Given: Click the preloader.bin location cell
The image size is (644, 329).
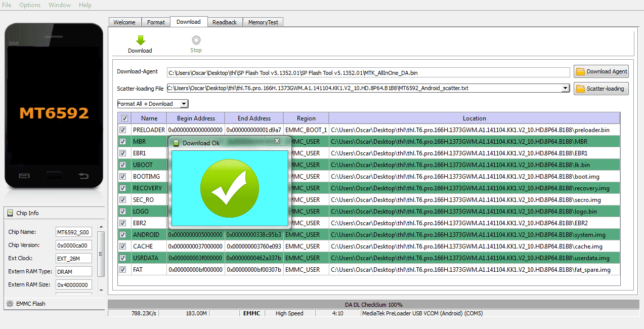Looking at the screenshot, I should (475, 130).
